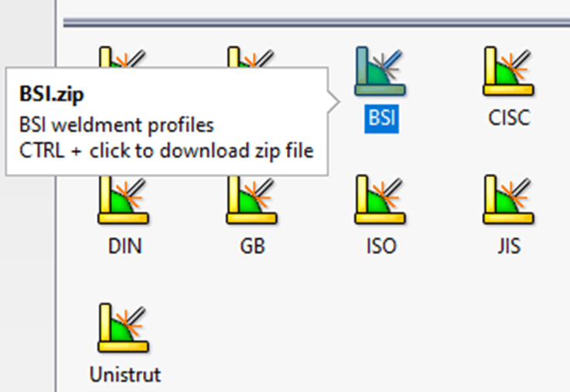Select the DIN text label
The image size is (570, 392).
pyautogui.click(x=125, y=247)
